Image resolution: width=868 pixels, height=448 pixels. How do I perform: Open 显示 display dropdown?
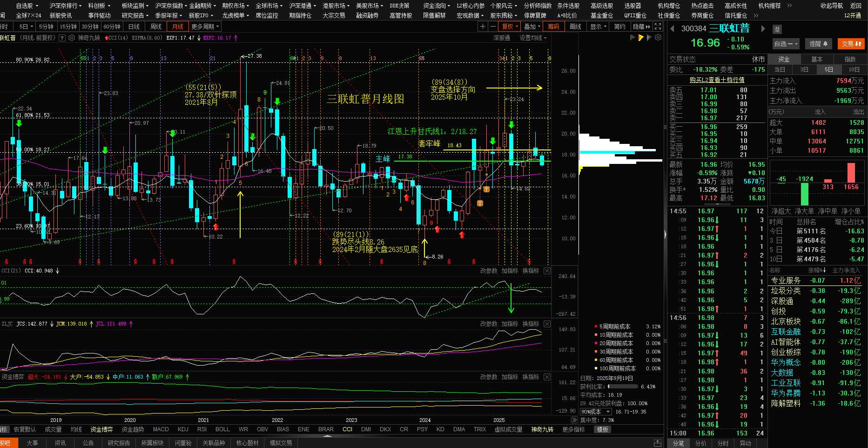pyautogui.click(x=598, y=27)
